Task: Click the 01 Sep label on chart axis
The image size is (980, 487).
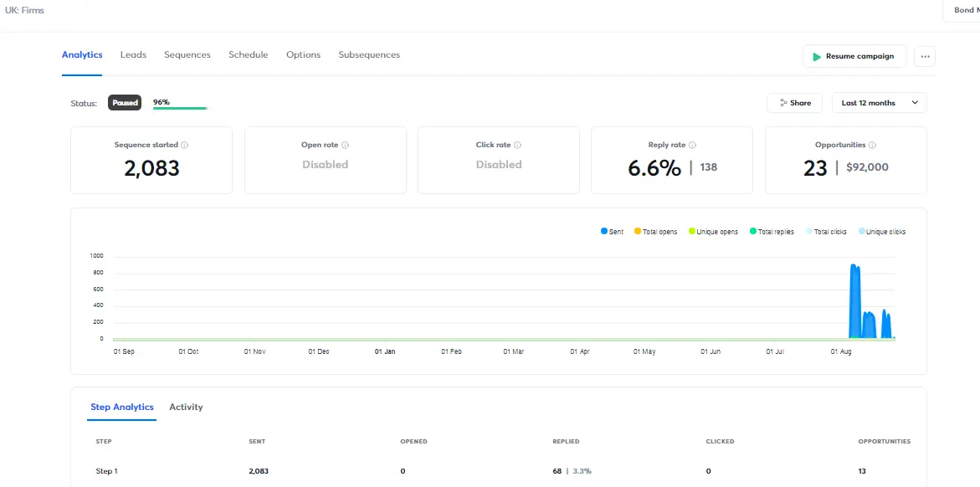Action: 124,352
